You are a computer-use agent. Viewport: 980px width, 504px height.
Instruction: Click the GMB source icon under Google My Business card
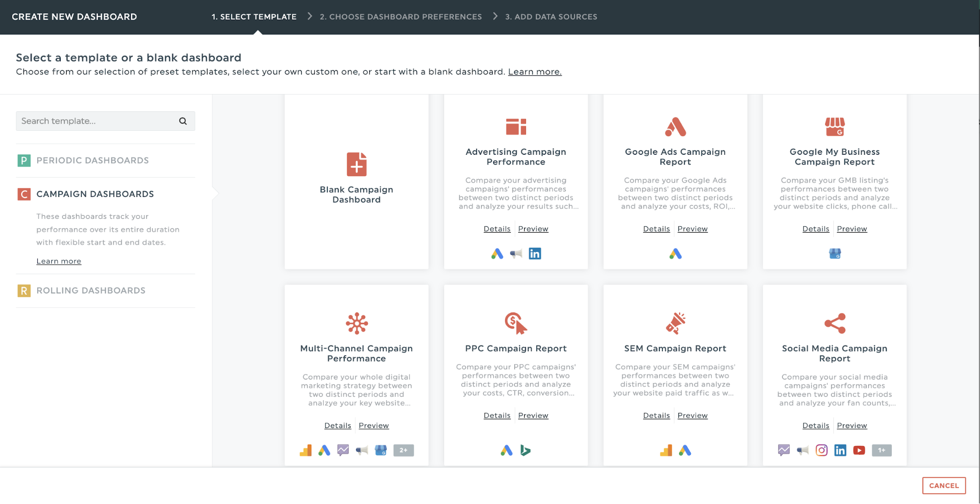tap(834, 254)
